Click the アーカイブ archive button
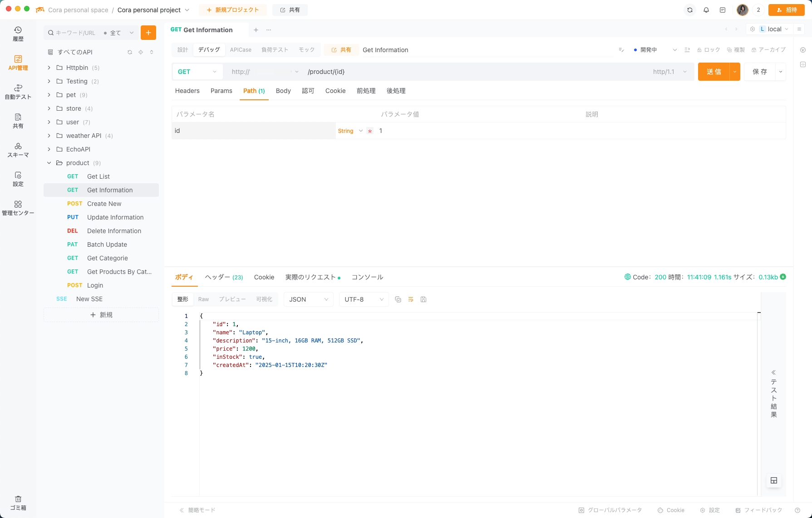812x518 pixels. pyautogui.click(x=768, y=50)
